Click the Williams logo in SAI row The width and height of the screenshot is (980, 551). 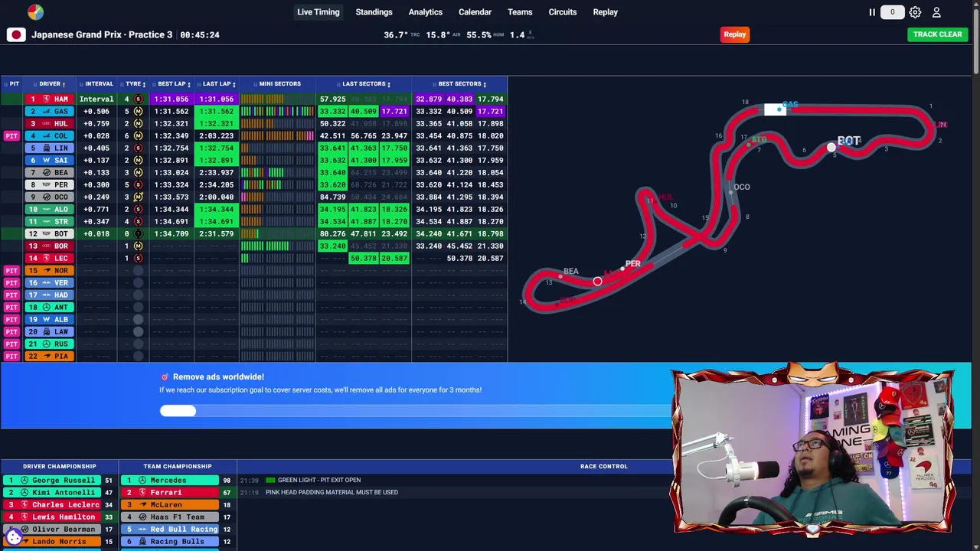(46, 160)
